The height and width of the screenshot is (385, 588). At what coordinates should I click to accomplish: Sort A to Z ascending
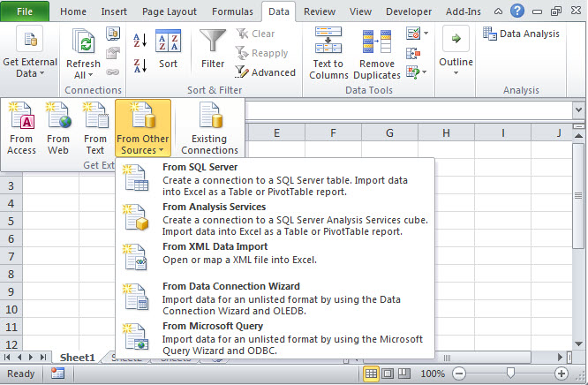(140, 40)
